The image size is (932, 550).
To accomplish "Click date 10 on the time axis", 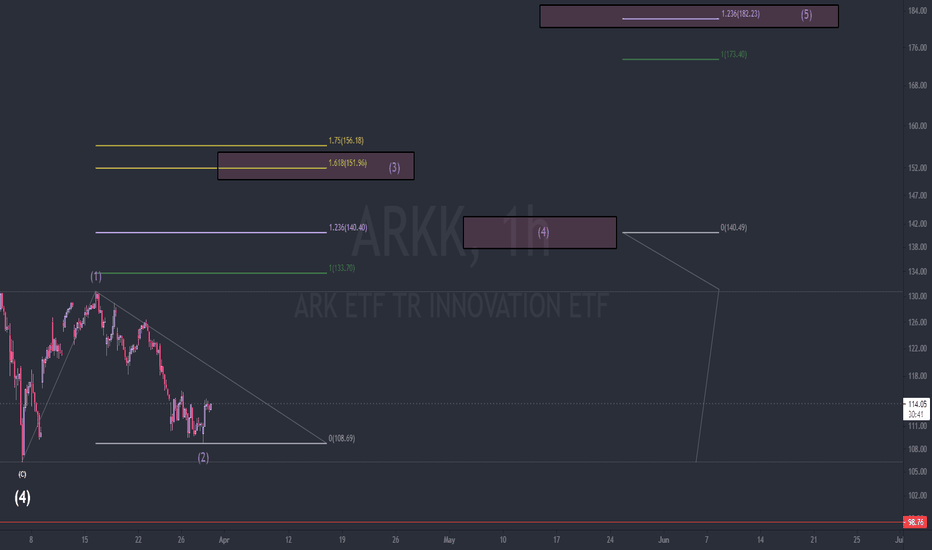I will coord(503,540).
